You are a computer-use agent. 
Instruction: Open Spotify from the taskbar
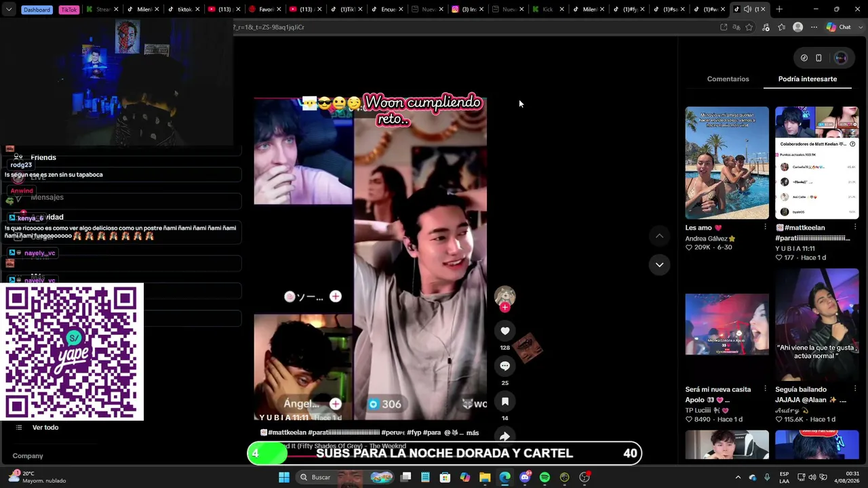pyautogui.click(x=545, y=477)
